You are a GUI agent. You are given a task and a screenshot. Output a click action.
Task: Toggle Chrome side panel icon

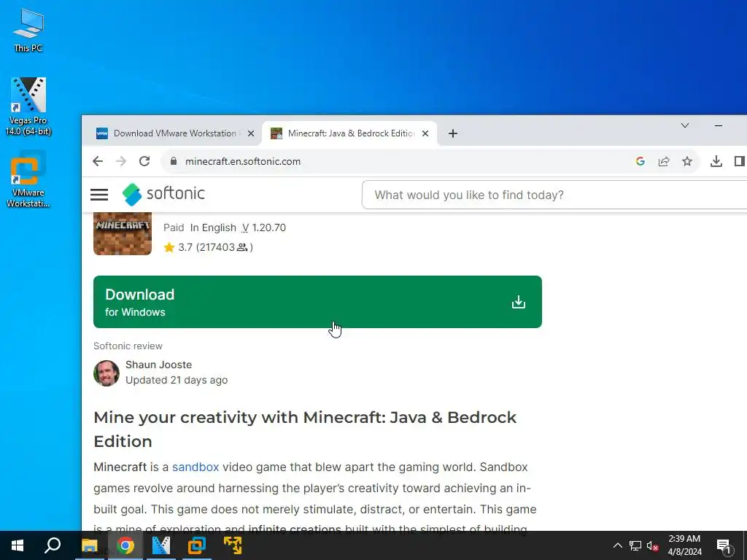(x=740, y=161)
